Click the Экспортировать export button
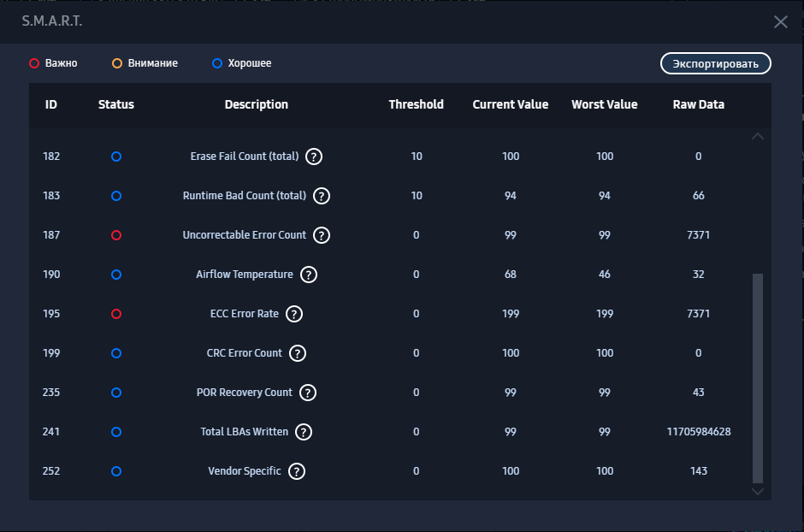Screen dimensions: 804x532 (x=715, y=64)
